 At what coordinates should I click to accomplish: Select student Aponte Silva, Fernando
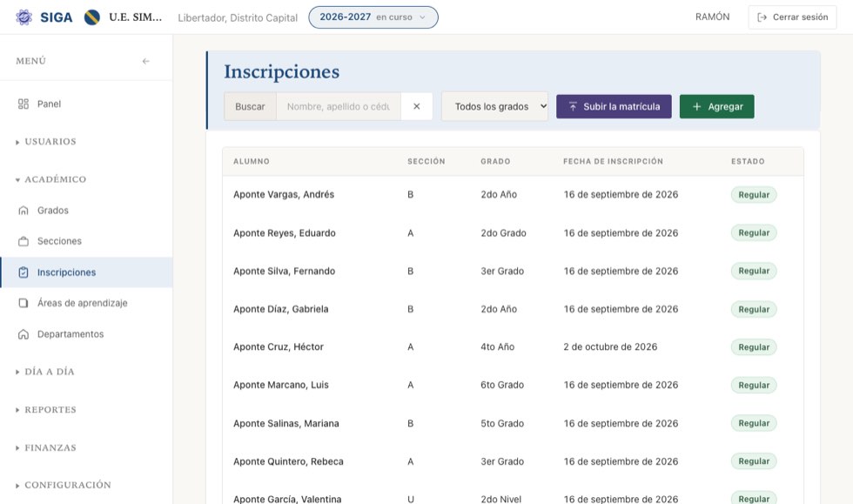pyautogui.click(x=284, y=271)
